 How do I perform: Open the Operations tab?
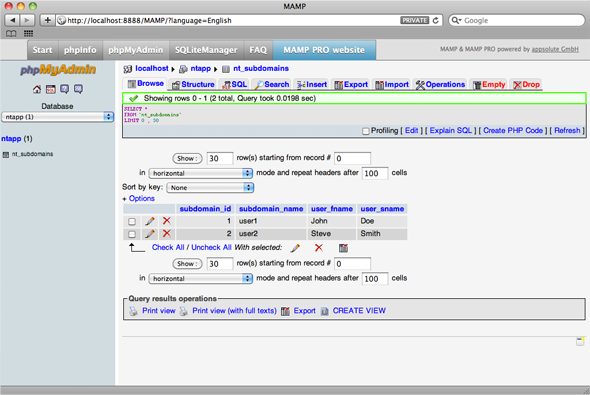(440, 84)
